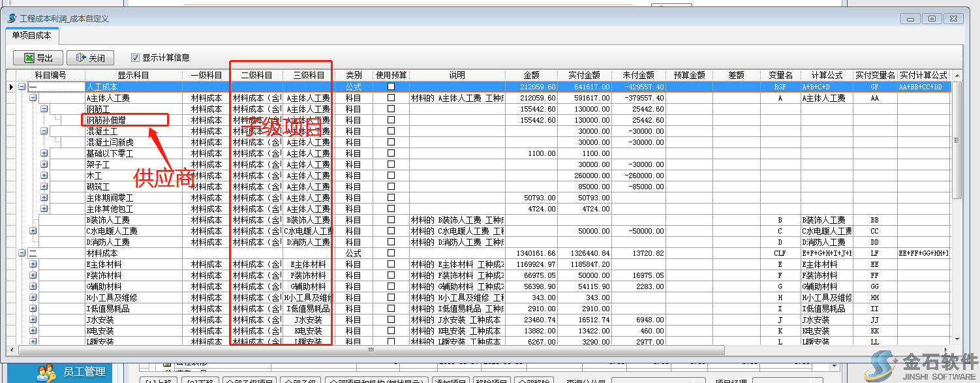Viewport: 980px width, 383px height.
Task: Open the 员工管理 sidebar item
Action: pyautogui.click(x=84, y=372)
